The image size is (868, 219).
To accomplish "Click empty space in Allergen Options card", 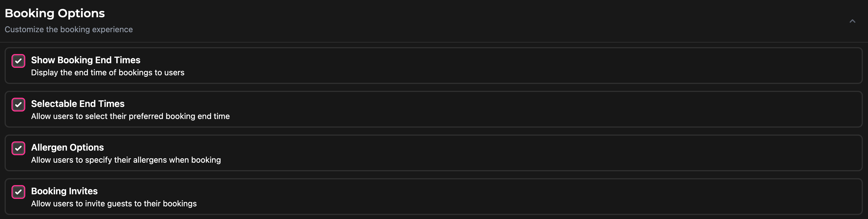I will tap(506, 153).
